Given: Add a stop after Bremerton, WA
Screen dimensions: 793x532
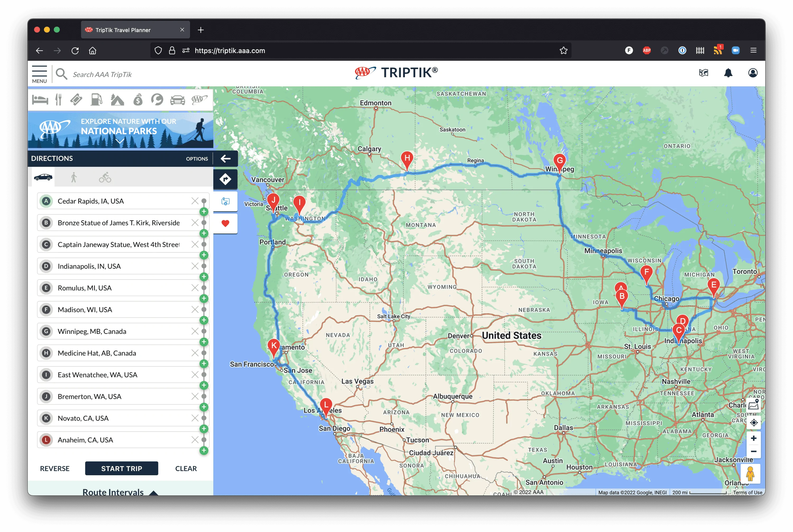Looking at the screenshot, I should 204,407.
